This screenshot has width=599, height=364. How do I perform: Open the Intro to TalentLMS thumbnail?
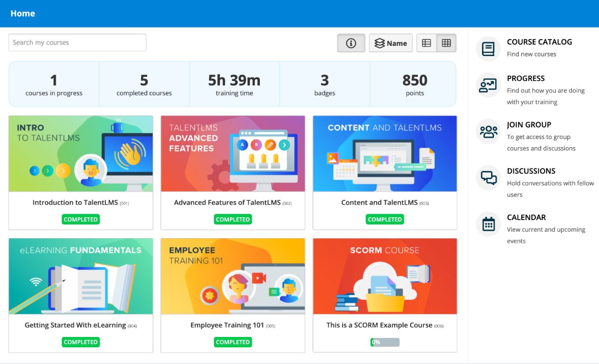click(81, 154)
